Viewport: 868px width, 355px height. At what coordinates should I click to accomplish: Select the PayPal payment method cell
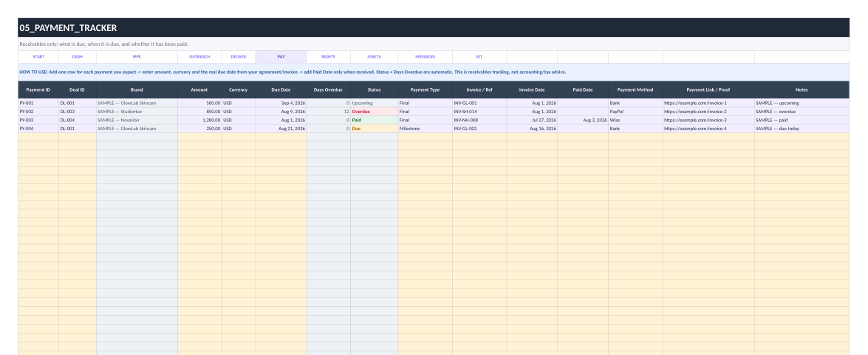[x=635, y=112]
